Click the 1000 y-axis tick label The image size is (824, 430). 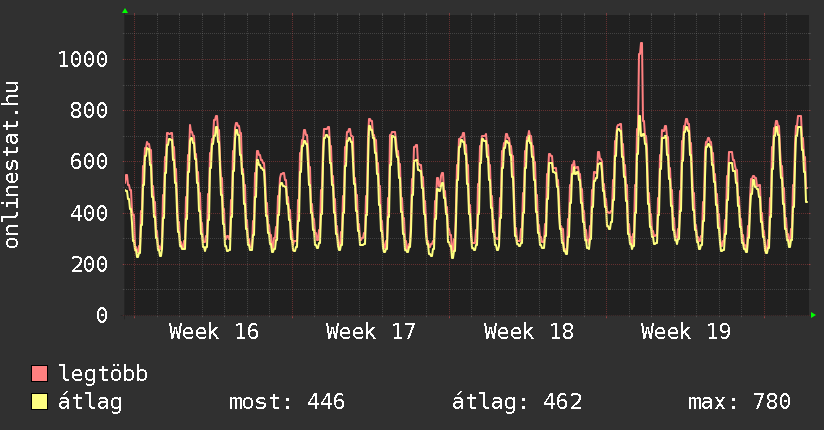point(83,59)
